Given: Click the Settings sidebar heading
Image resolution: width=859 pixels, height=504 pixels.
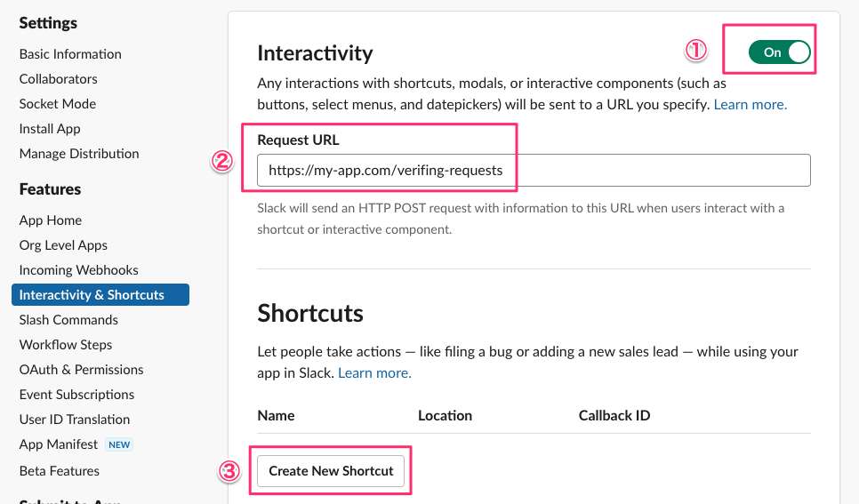Looking at the screenshot, I should point(48,23).
